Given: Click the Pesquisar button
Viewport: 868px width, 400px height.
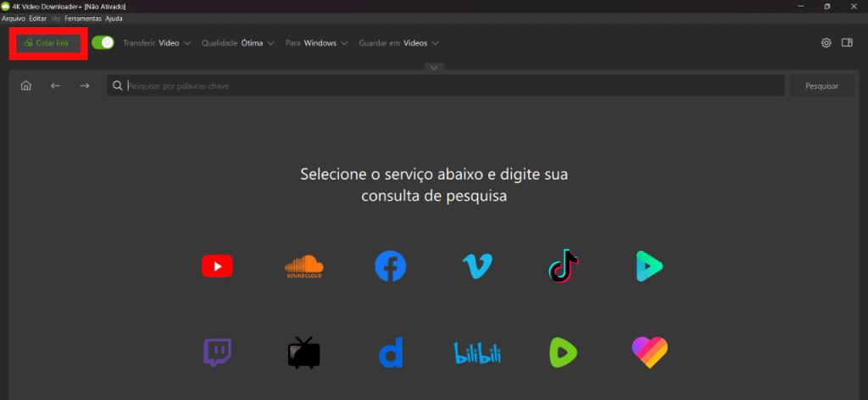Looking at the screenshot, I should pyautogui.click(x=821, y=86).
